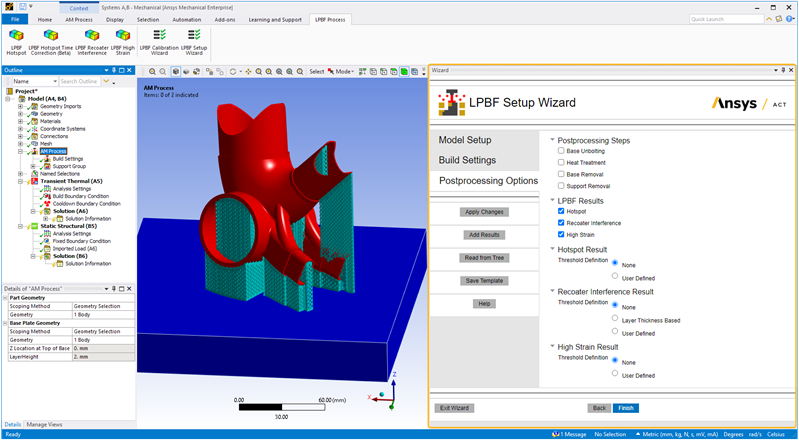This screenshot has height=440, width=799.
Task: Collapse the Postprocessing Steps section
Action: tap(552, 140)
